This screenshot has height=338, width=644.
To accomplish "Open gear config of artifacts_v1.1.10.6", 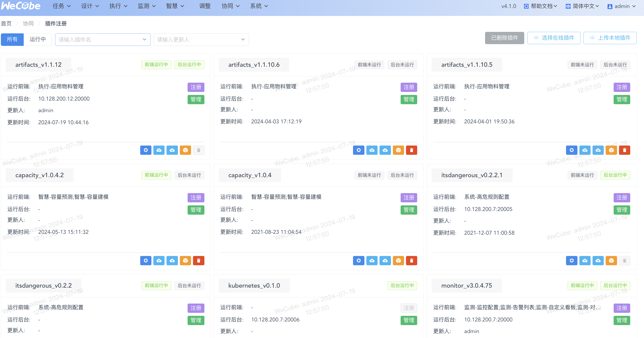I will pos(359,150).
